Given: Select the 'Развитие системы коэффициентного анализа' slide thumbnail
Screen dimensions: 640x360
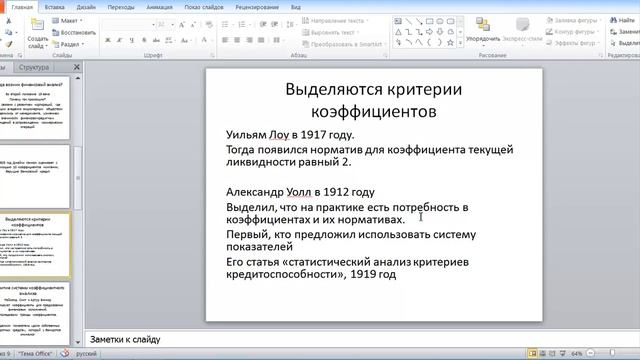Looking at the screenshot, I should (35, 313).
